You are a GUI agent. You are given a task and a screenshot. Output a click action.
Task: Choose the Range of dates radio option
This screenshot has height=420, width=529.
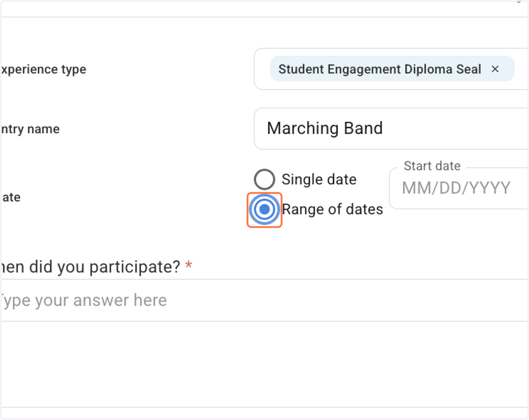click(x=264, y=210)
